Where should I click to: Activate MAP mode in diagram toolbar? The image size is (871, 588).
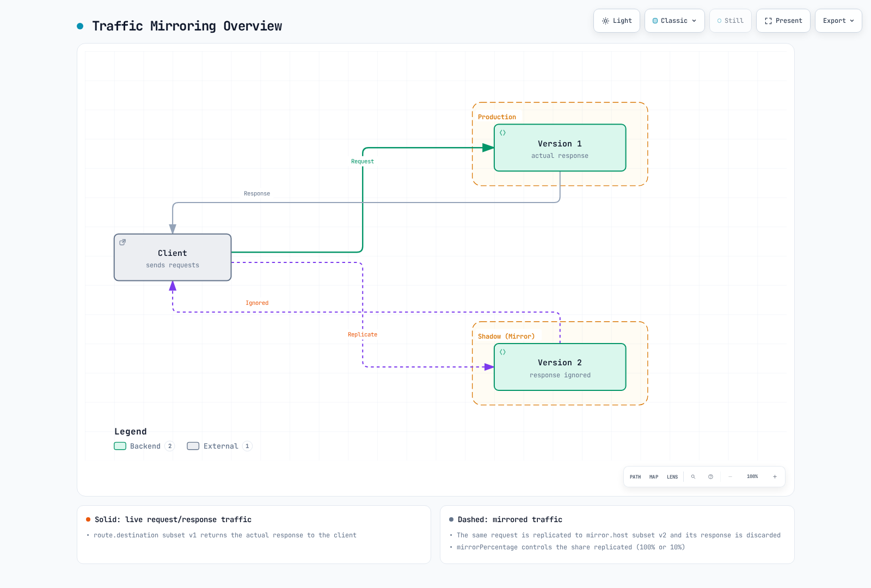654,477
